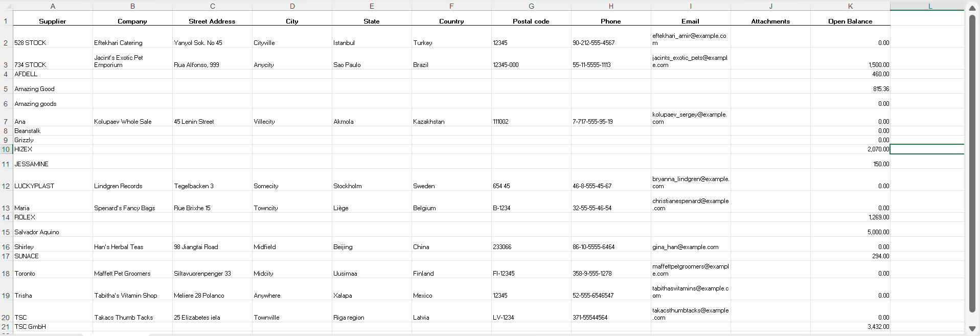Click the Open Balance header cell
The width and height of the screenshot is (980, 336).
(850, 21)
